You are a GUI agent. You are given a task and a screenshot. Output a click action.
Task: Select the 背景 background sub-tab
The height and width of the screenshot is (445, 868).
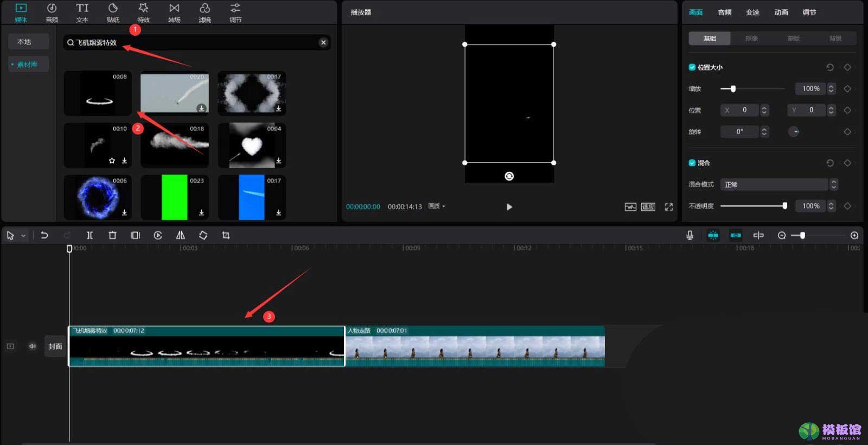pos(835,38)
